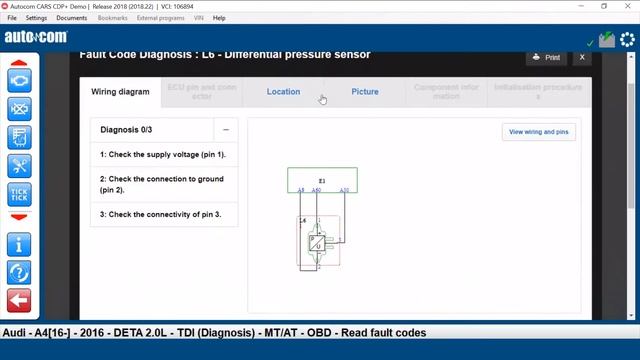Switch to the Wiring diagram tab
The height and width of the screenshot is (360, 640).
click(120, 92)
